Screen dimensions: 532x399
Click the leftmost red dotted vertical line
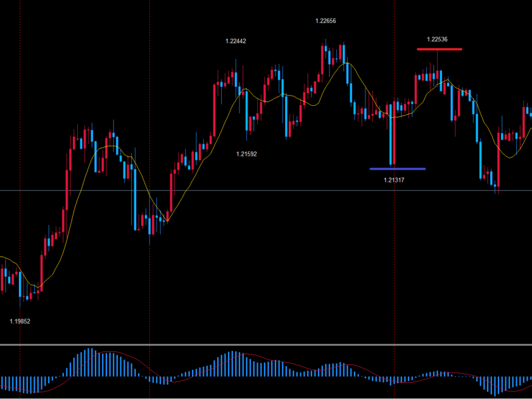20,190
